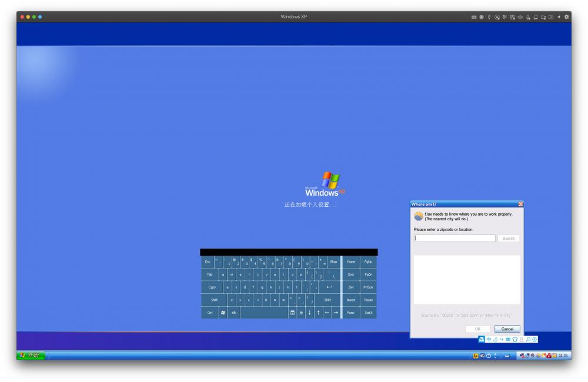588x382 pixels.
Task: Click the Cancel button in f.lux dialog
Action: [507, 329]
